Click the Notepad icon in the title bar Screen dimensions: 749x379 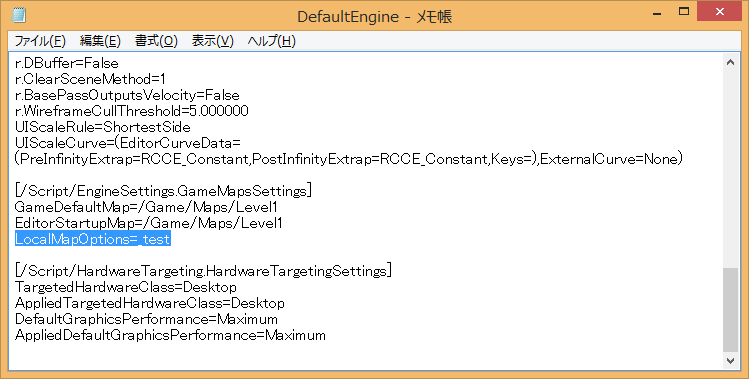19,15
